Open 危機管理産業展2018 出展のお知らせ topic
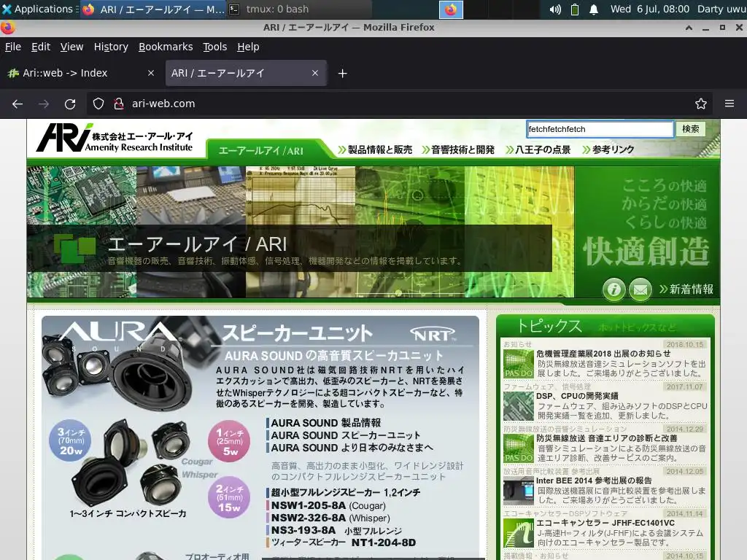 pos(603,354)
